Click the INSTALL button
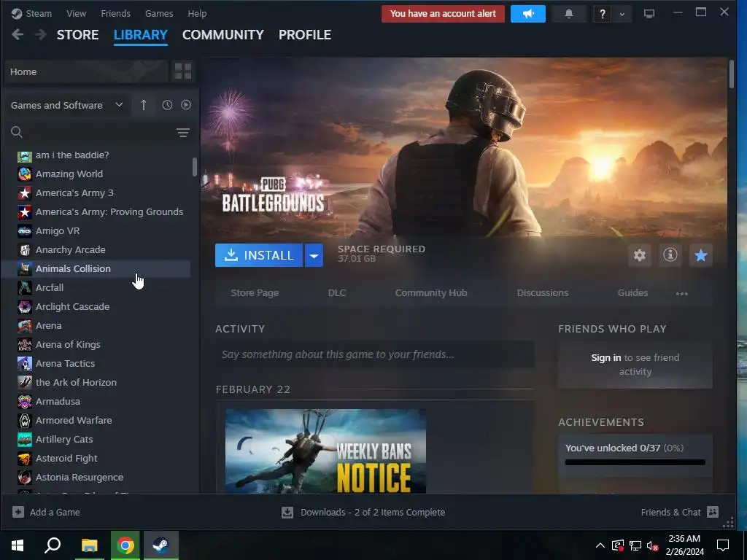Viewport: 747px width, 560px height. tap(259, 255)
